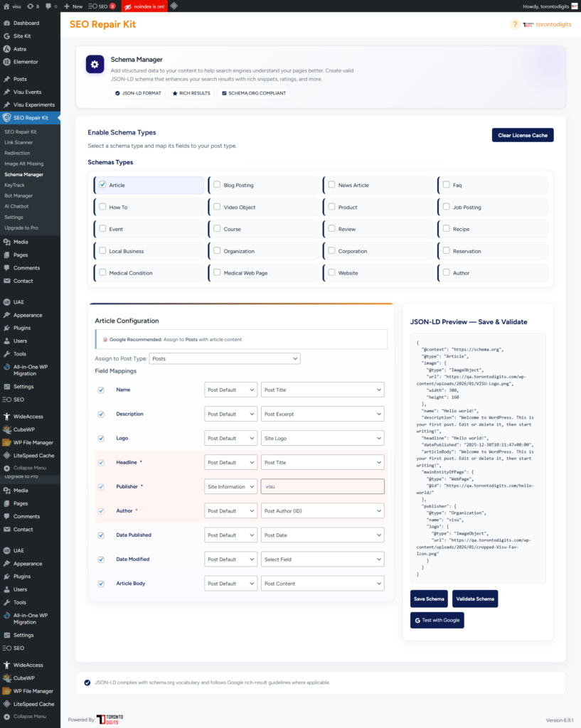Open the Assign to Post Type dropdown
Screen dimensions: 581x728
(x=225, y=359)
